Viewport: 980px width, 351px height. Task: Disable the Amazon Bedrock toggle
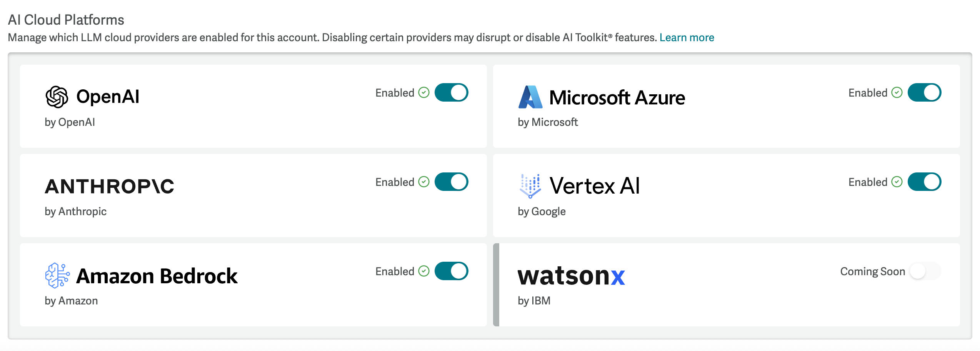pyautogui.click(x=451, y=271)
